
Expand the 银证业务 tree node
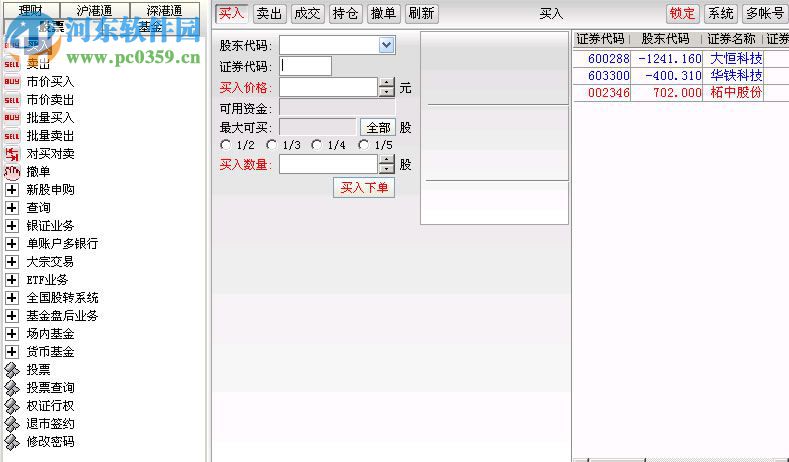click(x=12, y=226)
